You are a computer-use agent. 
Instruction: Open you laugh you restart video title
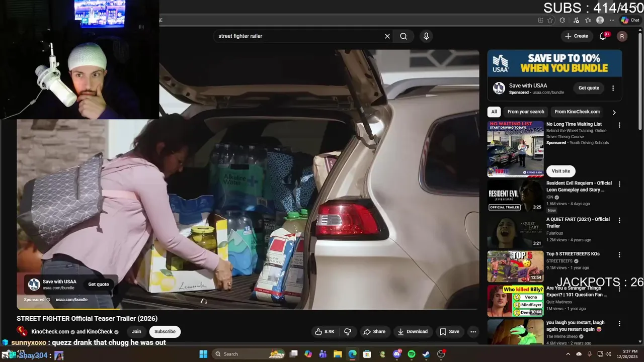(x=575, y=326)
